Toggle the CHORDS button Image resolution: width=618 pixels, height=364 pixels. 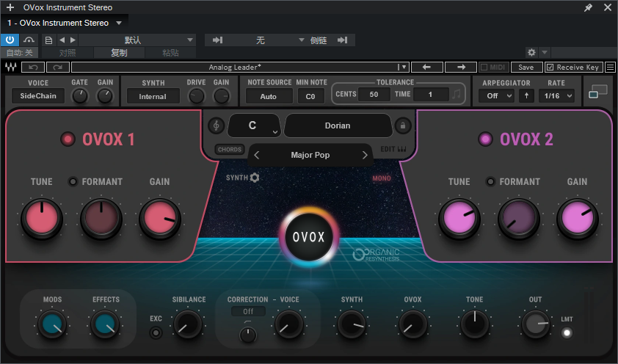click(230, 150)
